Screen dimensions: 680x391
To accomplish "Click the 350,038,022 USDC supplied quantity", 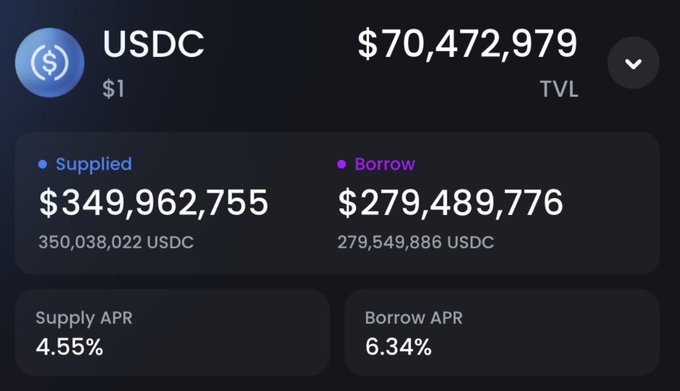I will pos(116,242).
